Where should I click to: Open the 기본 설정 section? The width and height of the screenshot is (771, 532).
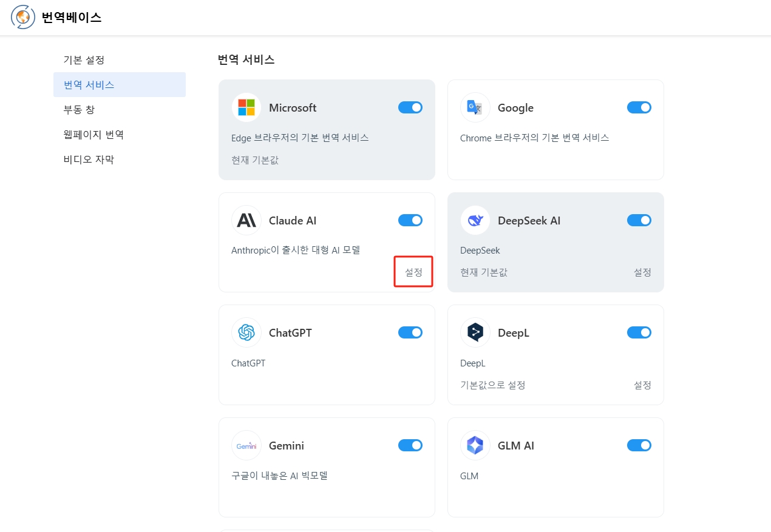click(x=120, y=60)
